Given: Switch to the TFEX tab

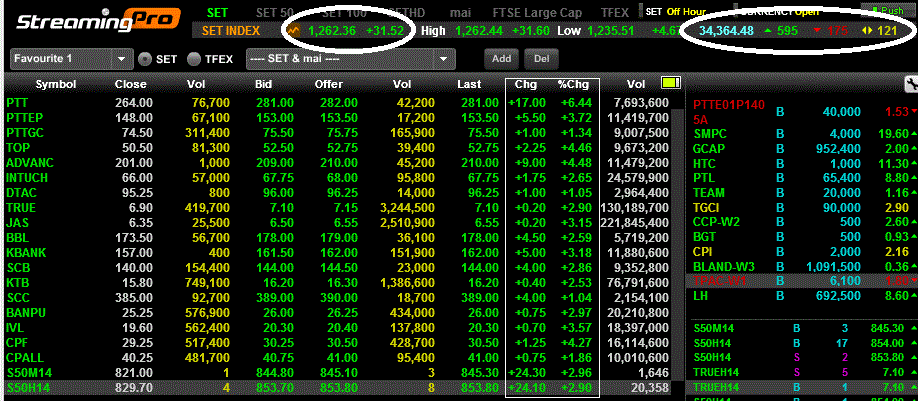Looking at the screenshot, I should (x=615, y=12).
